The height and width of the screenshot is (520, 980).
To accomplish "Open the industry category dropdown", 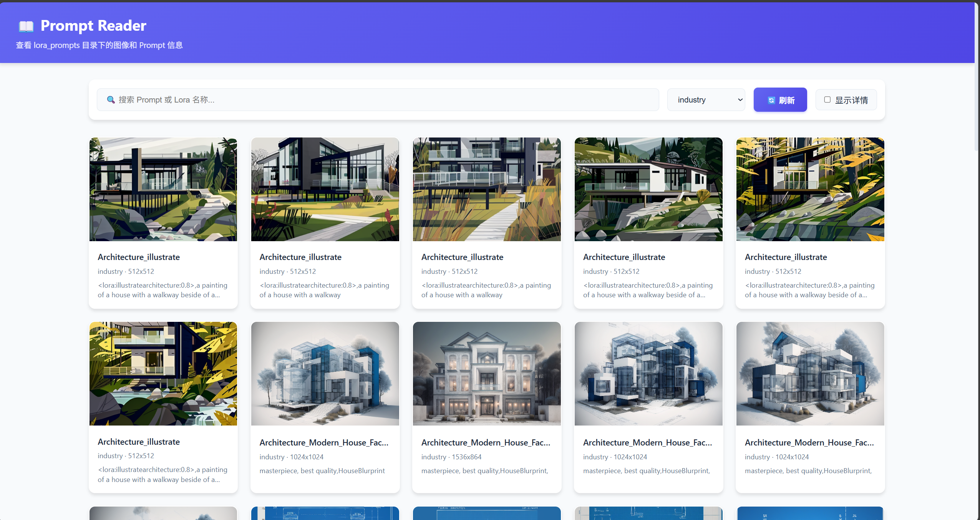I will click(706, 100).
